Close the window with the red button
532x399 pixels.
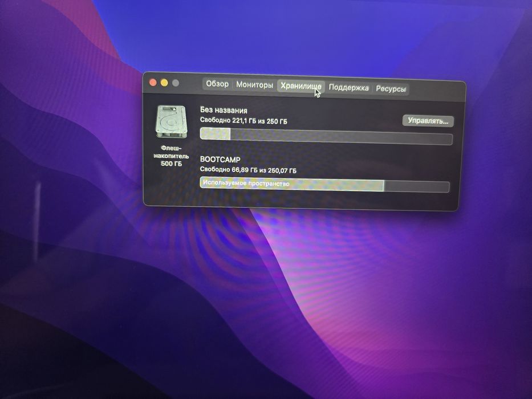[153, 83]
